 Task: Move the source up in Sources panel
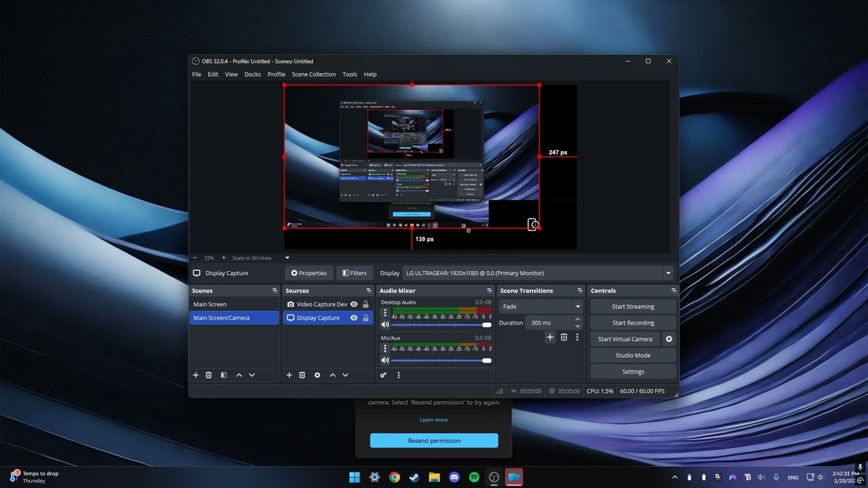332,375
